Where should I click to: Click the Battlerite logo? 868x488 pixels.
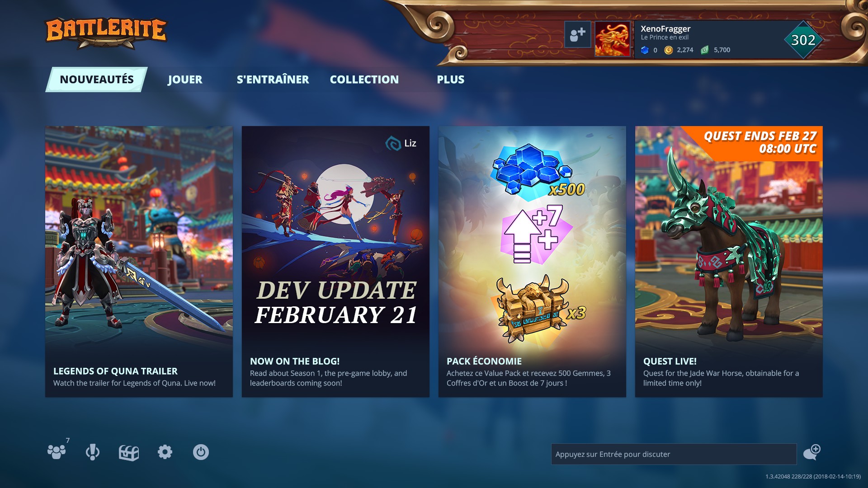[106, 33]
